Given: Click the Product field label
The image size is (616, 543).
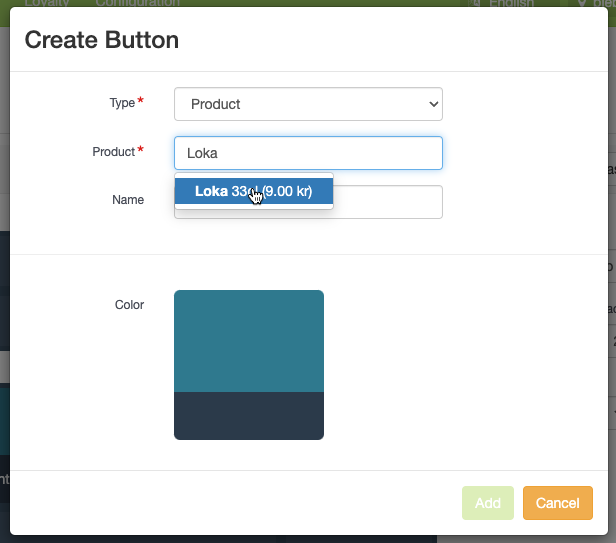Looking at the screenshot, I should click(114, 152).
